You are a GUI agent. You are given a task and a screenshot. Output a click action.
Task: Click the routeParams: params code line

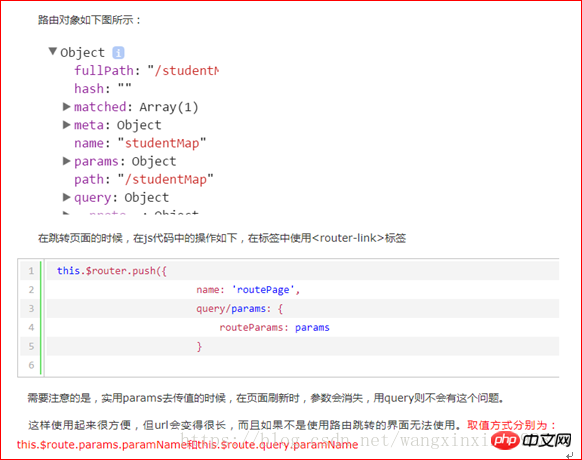(x=274, y=327)
